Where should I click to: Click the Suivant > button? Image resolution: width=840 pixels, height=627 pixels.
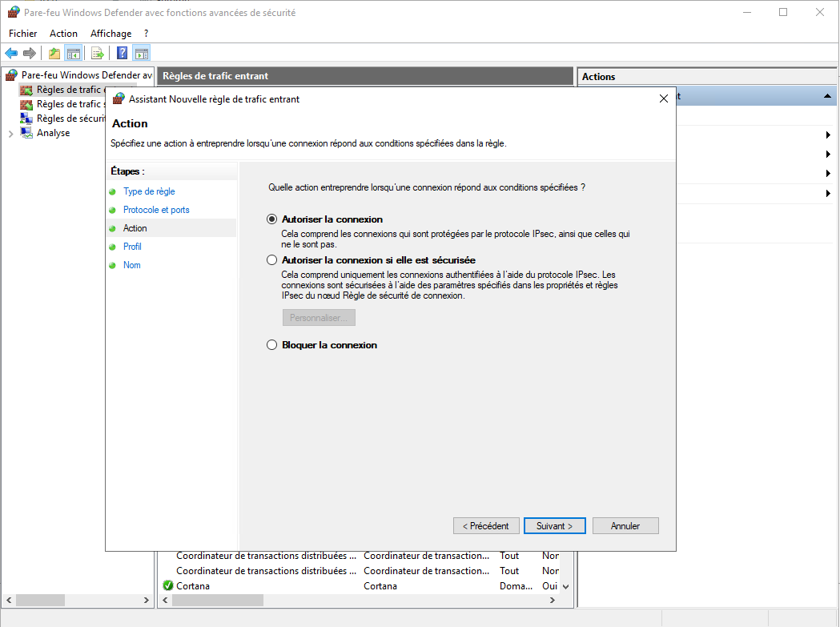click(x=554, y=526)
